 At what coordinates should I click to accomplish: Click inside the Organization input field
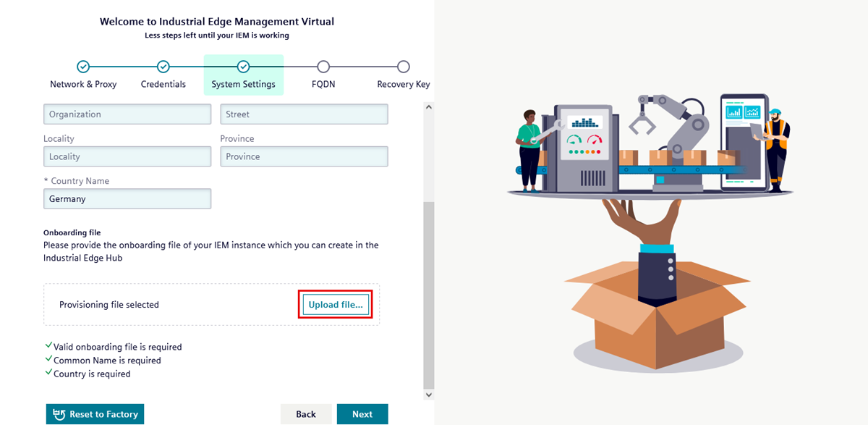[127, 114]
